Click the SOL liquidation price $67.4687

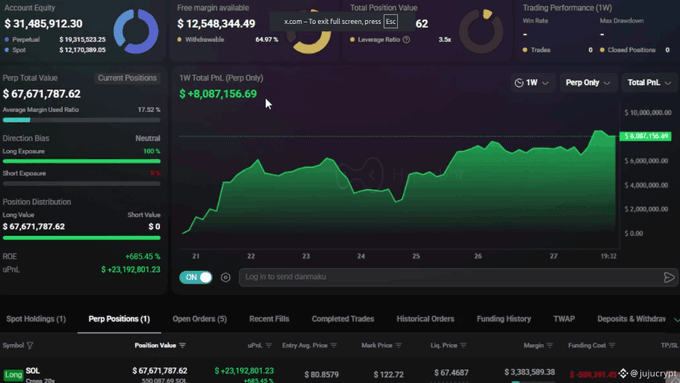(451, 373)
